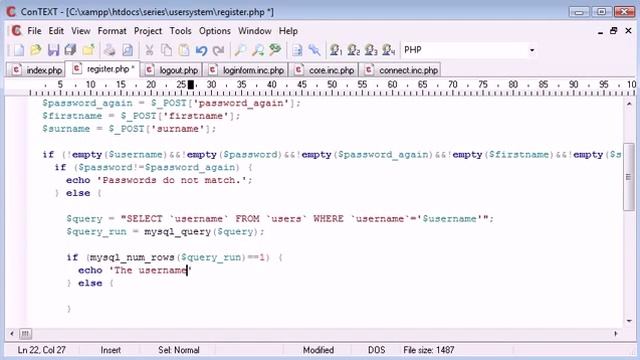Click the vertical scrollbar thumb
This screenshot has height=360, width=640.
click(x=629, y=177)
